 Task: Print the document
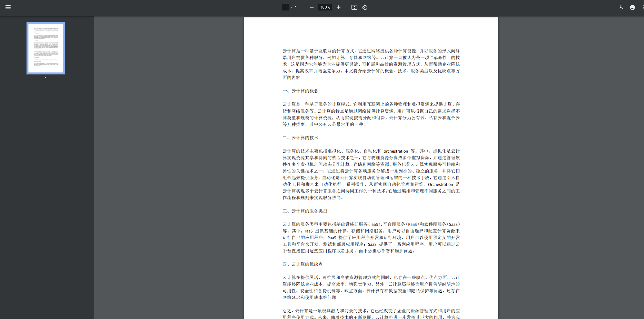632,7
